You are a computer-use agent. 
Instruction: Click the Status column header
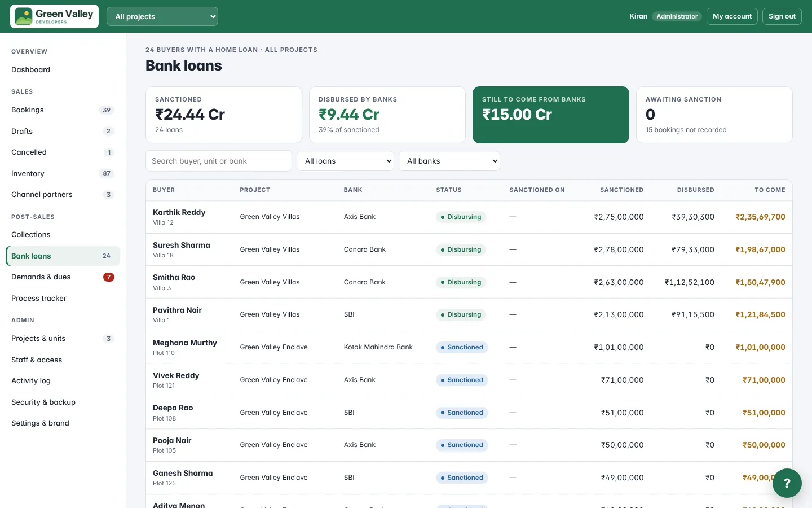pyautogui.click(x=449, y=190)
